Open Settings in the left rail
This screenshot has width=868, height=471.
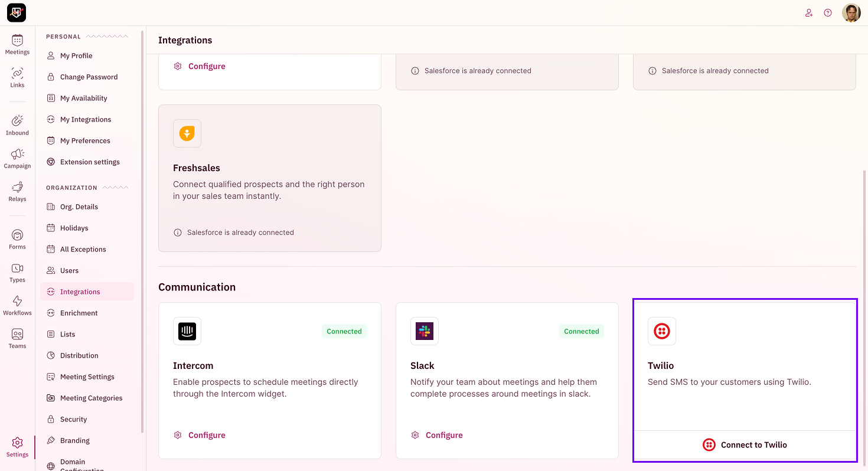(x=17, y=447)
